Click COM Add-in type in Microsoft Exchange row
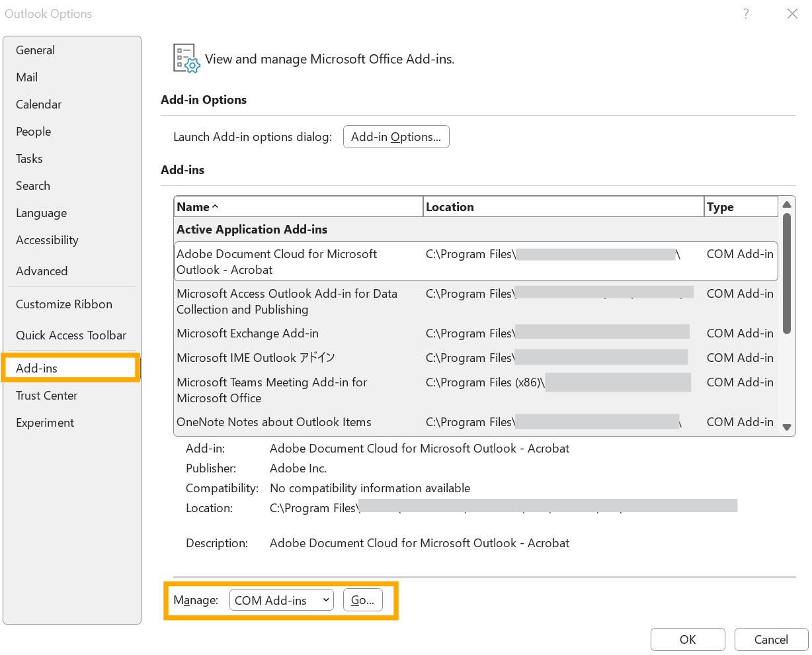Screen dimensions: 812x655 click(x=740, y=333)
